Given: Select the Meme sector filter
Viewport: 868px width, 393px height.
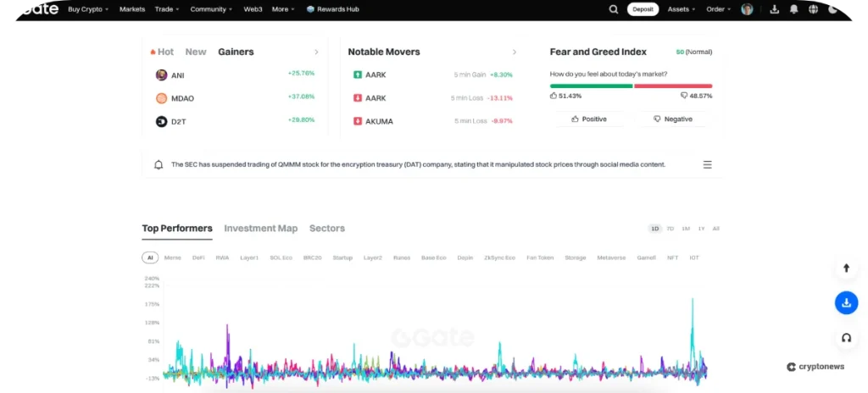Looking at the screenshot, I should (173, 258).
